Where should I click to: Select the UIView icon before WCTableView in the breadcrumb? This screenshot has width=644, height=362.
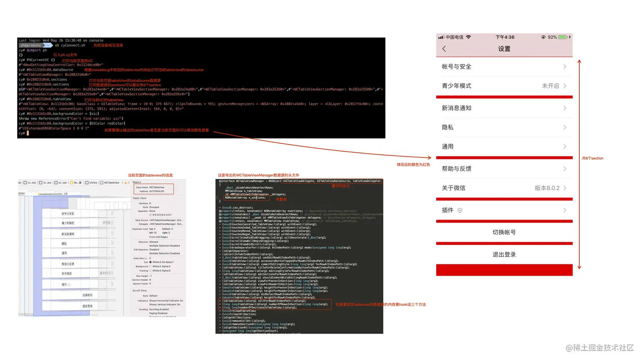tap(87, 182)
